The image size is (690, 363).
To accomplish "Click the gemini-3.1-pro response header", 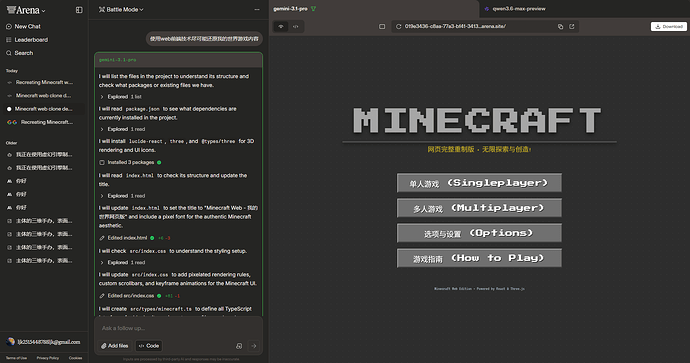I will [x=178, y=60].
